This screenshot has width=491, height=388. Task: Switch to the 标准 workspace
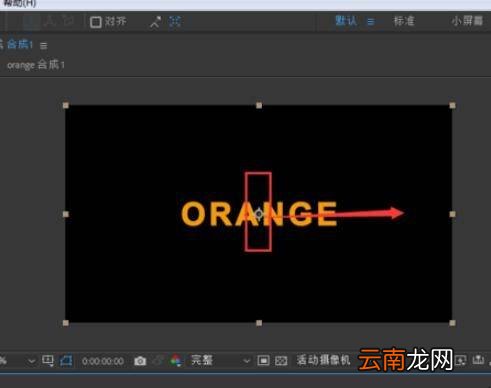point(404,21)
